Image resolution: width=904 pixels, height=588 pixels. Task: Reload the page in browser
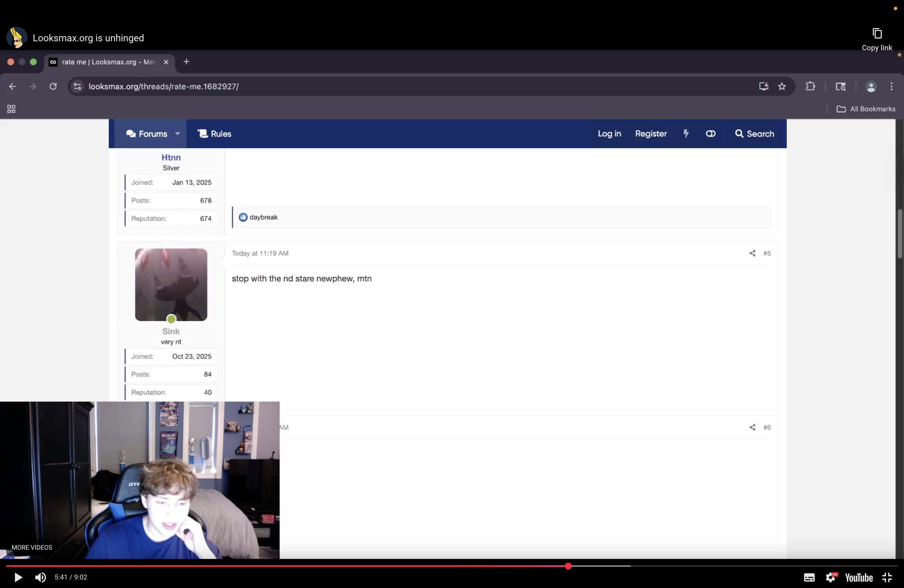pyautogui.click(x=53, y=87)
